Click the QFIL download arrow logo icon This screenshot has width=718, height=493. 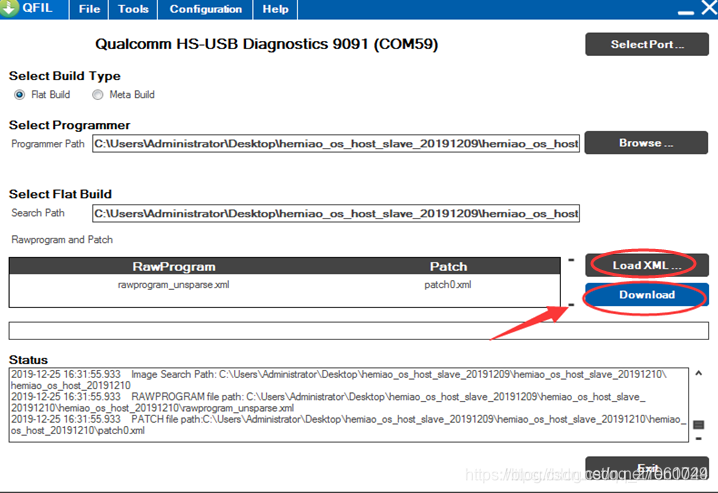point(9,7)
